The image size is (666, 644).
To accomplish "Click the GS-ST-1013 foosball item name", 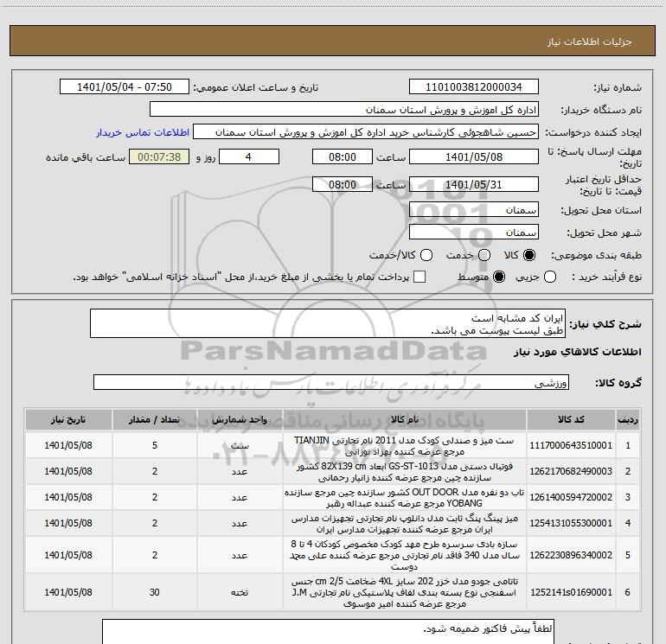I will (405, 472).
